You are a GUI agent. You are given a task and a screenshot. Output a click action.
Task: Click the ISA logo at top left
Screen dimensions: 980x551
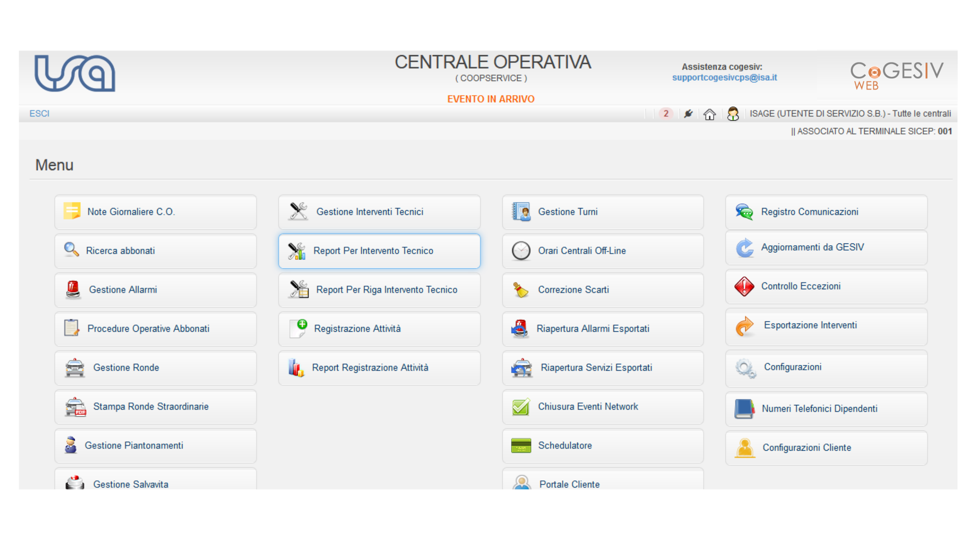(75, 73)
